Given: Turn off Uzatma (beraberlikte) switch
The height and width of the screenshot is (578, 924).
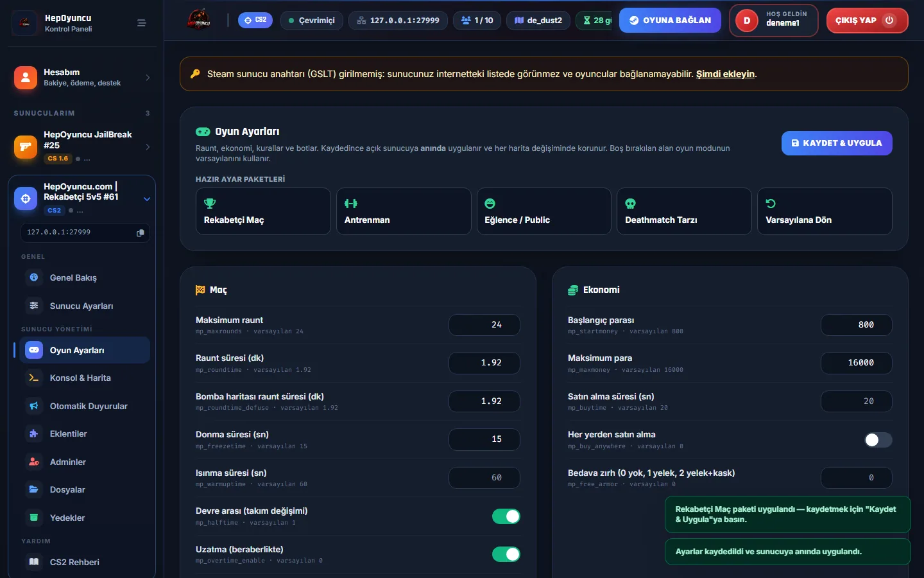Looking at the screenshot, I should coord(506,554).
